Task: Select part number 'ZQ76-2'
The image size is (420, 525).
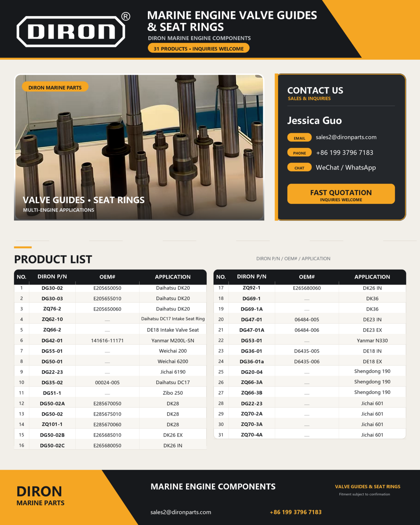Action: 52,309
